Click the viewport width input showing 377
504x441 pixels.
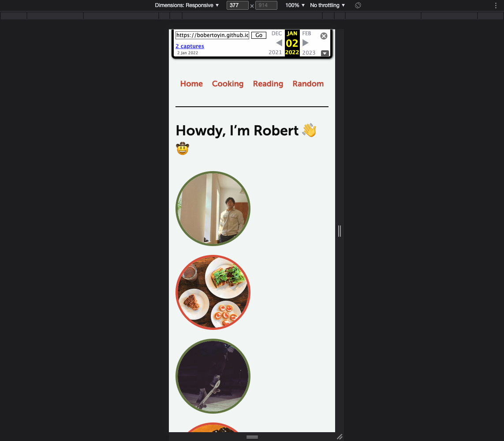(x=237, y=5)
